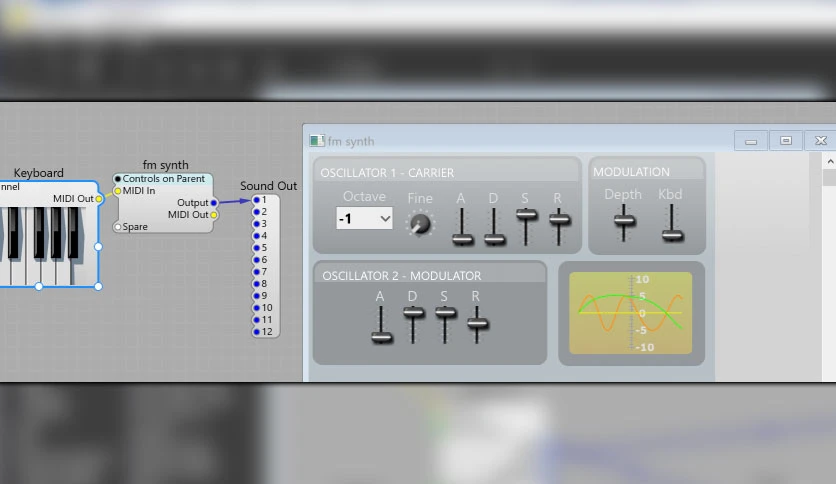Click the Keyboard MIDI Out pin
Screen dimensions: 836x484
pos(99,199)
